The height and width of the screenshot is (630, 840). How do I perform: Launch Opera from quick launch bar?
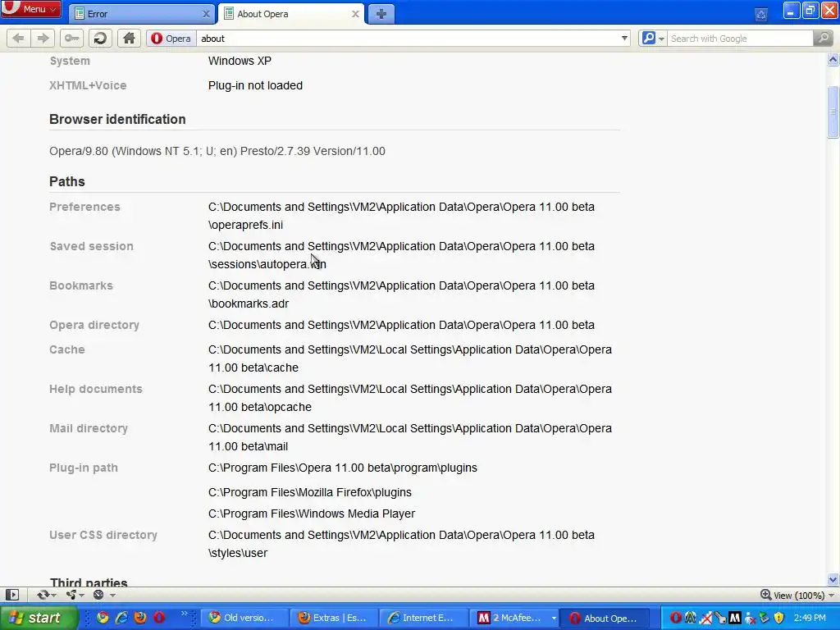coord(159,618)
